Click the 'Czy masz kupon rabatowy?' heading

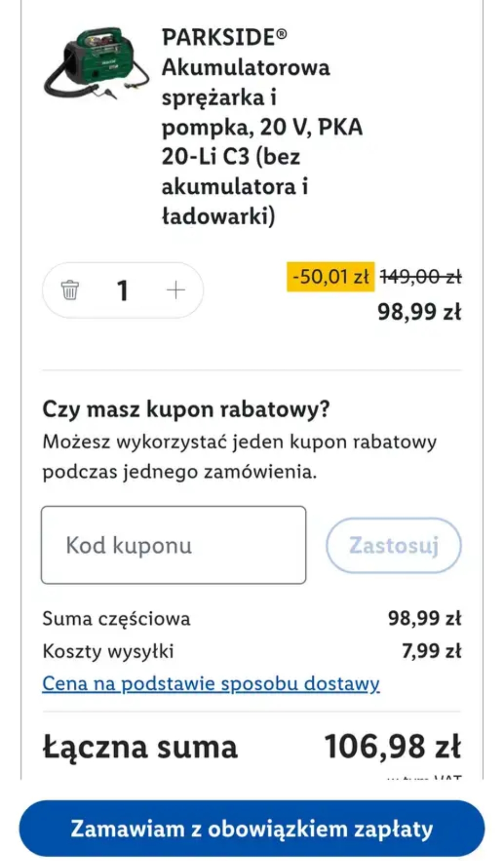(186, 409)
